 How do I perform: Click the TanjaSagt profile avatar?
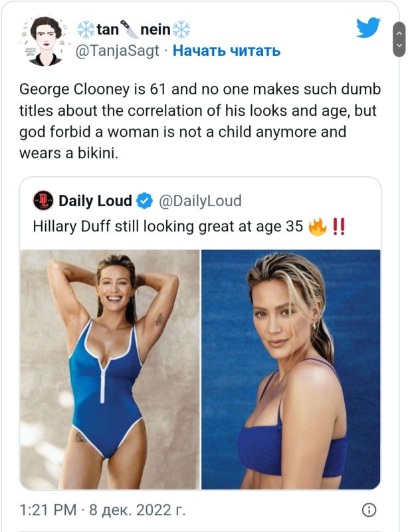coord(45,41)
